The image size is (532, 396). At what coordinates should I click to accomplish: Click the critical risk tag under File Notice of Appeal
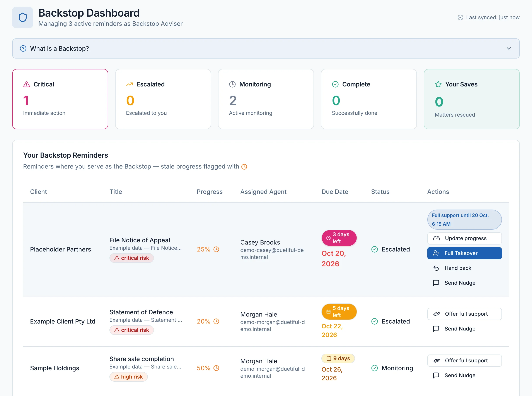131,258
